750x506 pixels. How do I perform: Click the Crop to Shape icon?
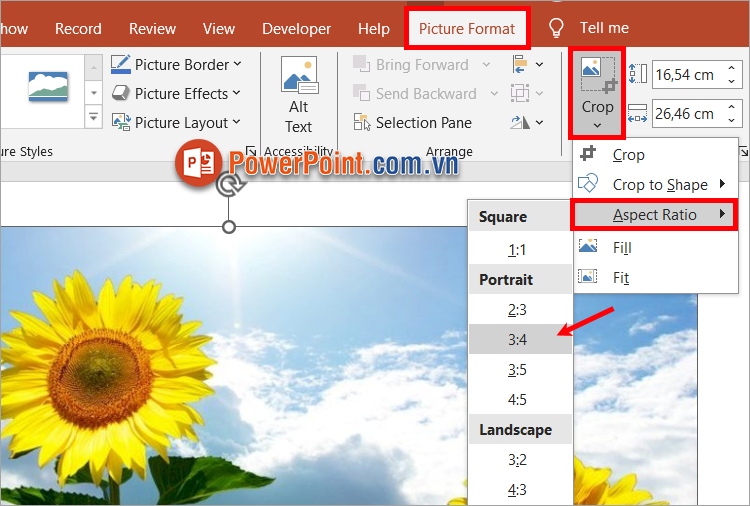(588, 184)
